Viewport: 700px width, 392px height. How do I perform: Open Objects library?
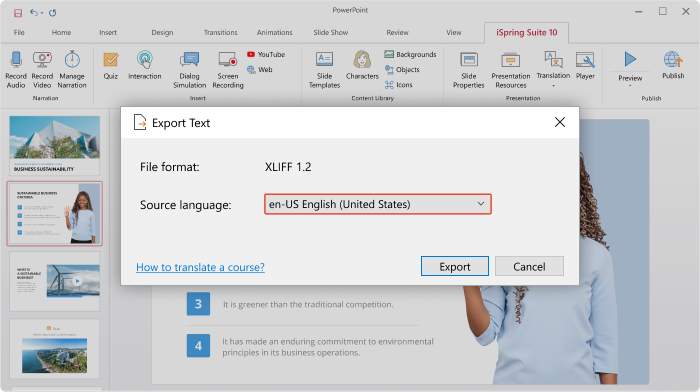402,70
